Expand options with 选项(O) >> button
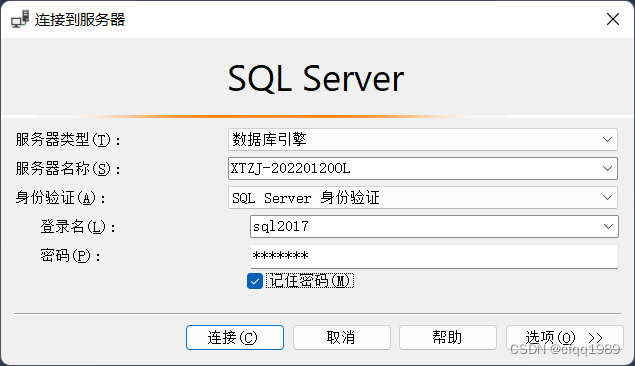Image resolution: width=635 pixels, height=366 pixels. (565, 337)
